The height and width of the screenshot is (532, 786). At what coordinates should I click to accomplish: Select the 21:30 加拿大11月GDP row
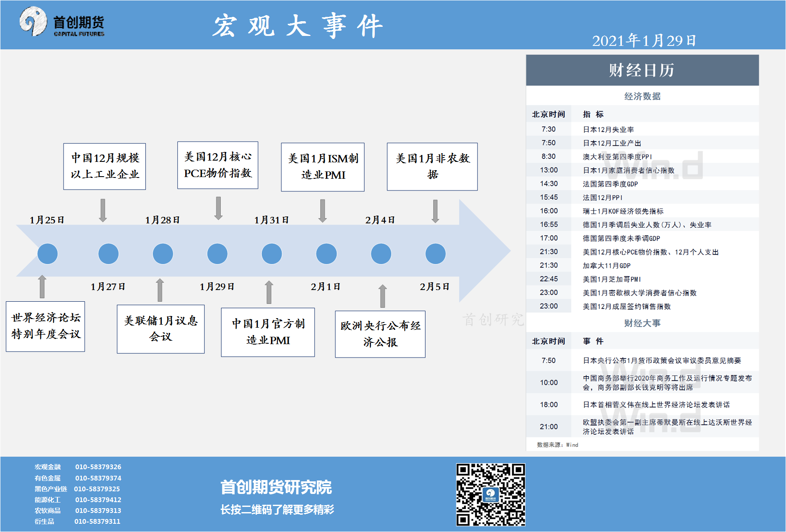642,265
